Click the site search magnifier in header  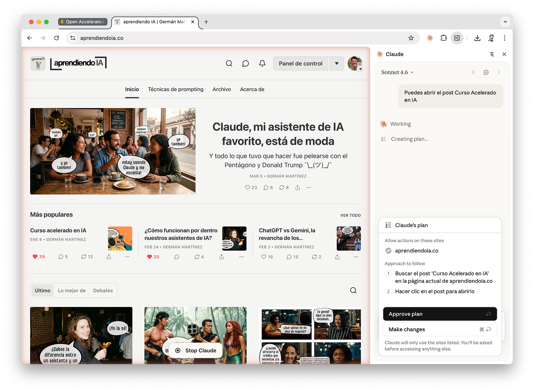pyautogui.click(x=229, y=63)
